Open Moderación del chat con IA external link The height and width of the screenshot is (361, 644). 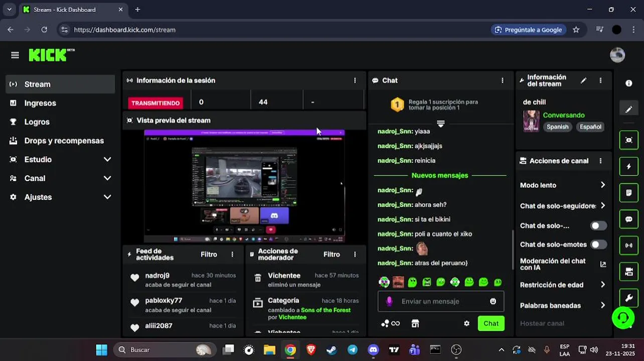pyautogui.click(x=603, y=264)
